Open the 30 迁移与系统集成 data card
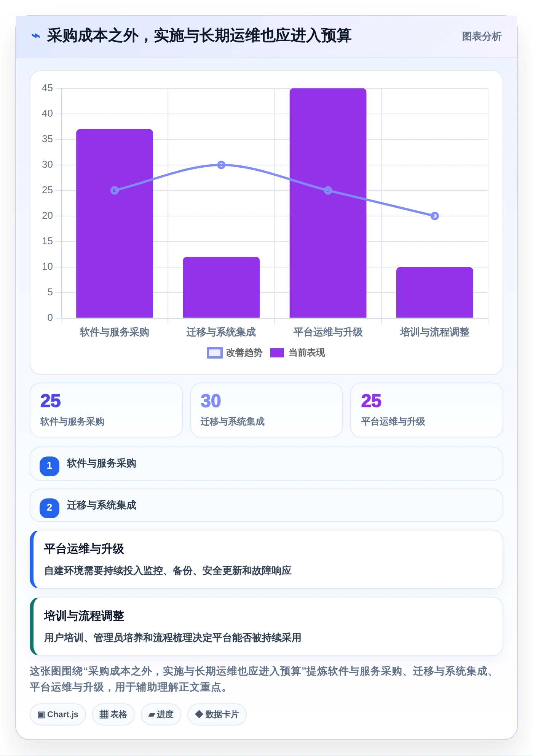 (x=266, y=410)
